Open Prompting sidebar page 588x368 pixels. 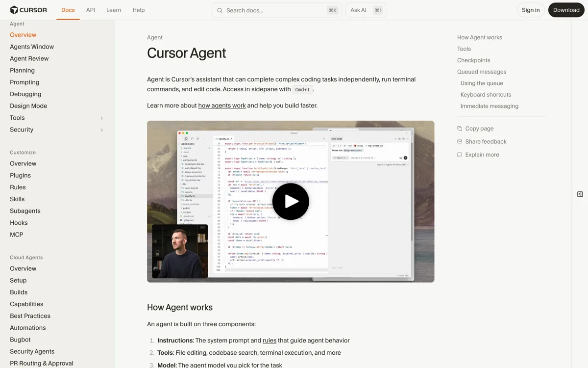tap(24, 82)
